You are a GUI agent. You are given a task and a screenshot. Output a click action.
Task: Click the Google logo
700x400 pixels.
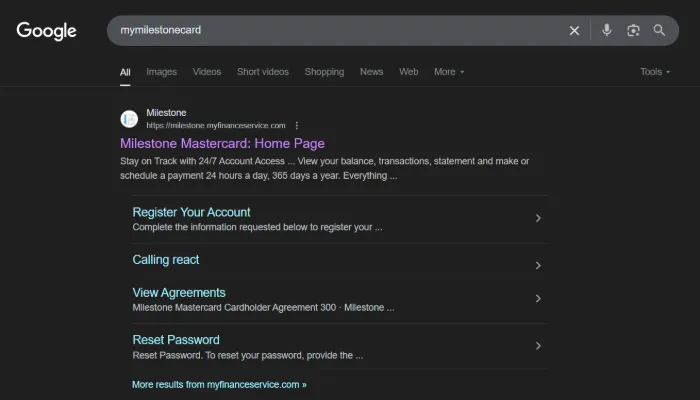46,31
